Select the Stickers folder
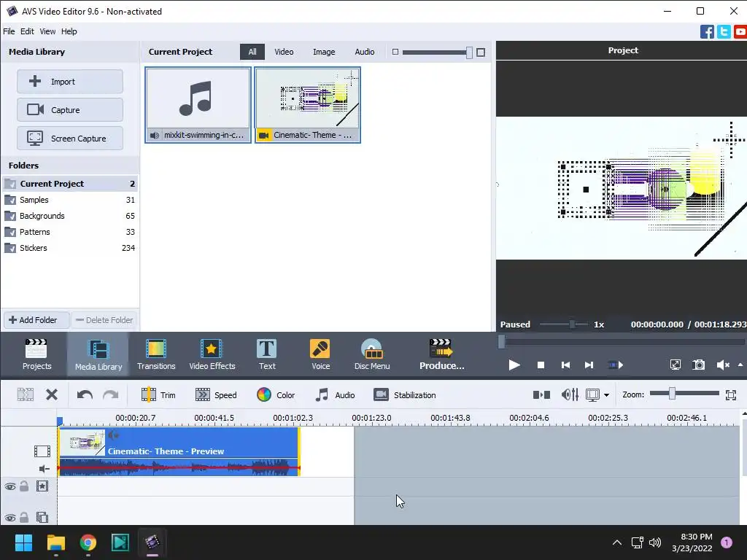This screenshot has height=560, width=747. click(x=69, y=248)
